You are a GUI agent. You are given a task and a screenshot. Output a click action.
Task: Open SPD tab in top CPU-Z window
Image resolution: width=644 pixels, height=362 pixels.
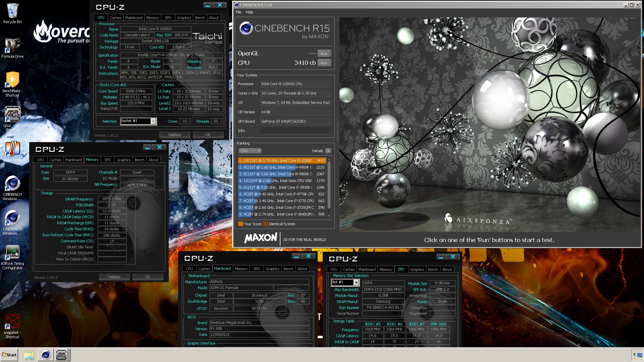168,18
